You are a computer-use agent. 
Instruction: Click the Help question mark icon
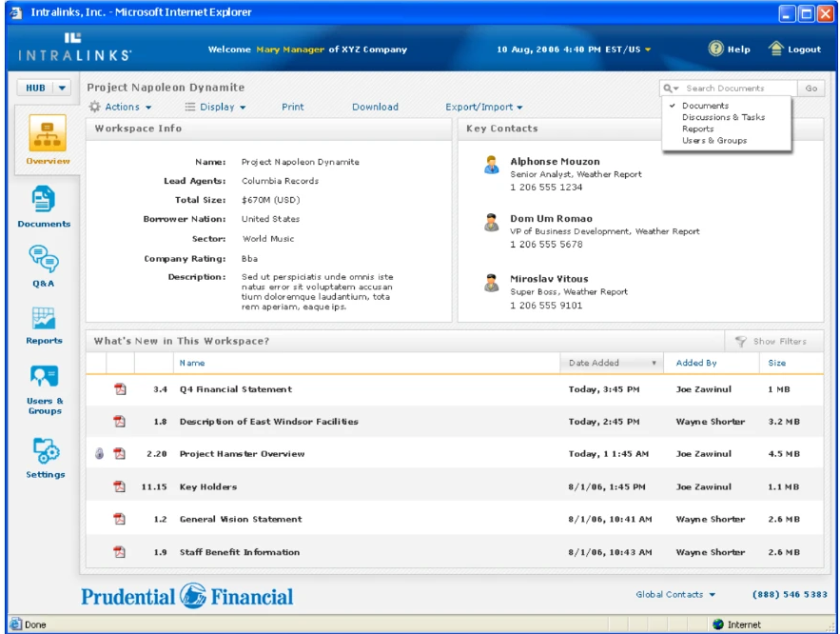pyautogui.click(x=715, y=49)
